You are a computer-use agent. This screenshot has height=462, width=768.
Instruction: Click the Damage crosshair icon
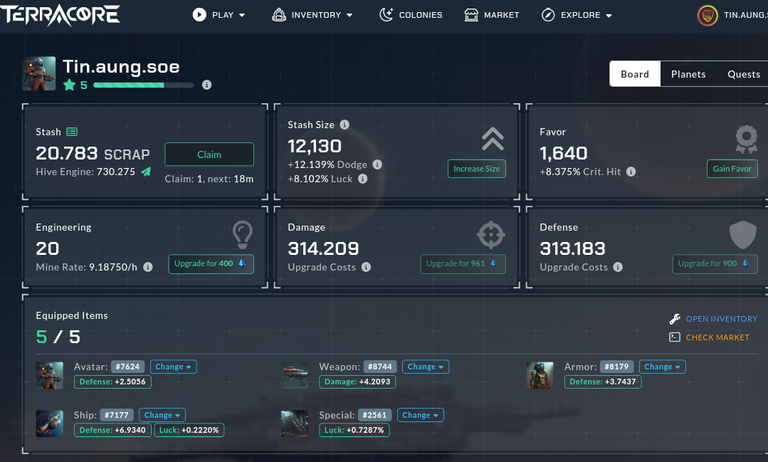(491, 235)
